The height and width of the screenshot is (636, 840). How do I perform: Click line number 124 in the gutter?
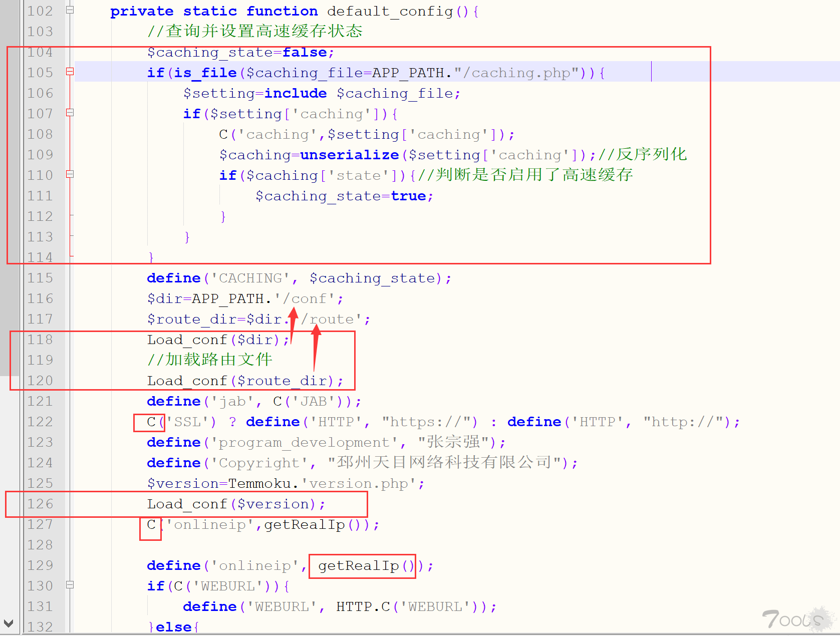pos(40,463)
